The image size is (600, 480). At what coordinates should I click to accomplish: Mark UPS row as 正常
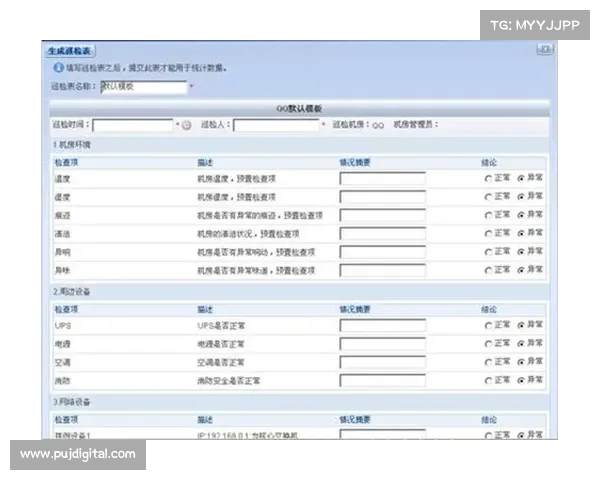(x=488, y=325)
